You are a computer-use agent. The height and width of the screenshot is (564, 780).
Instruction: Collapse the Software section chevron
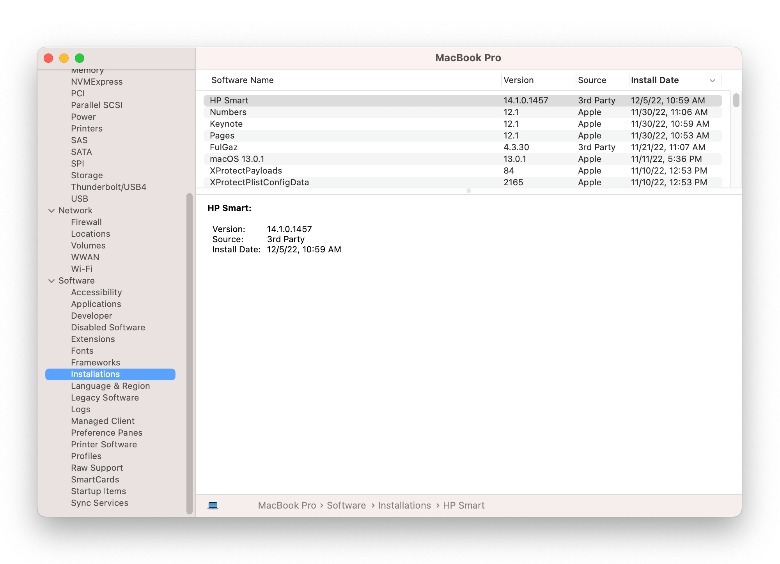click(51, 281)
